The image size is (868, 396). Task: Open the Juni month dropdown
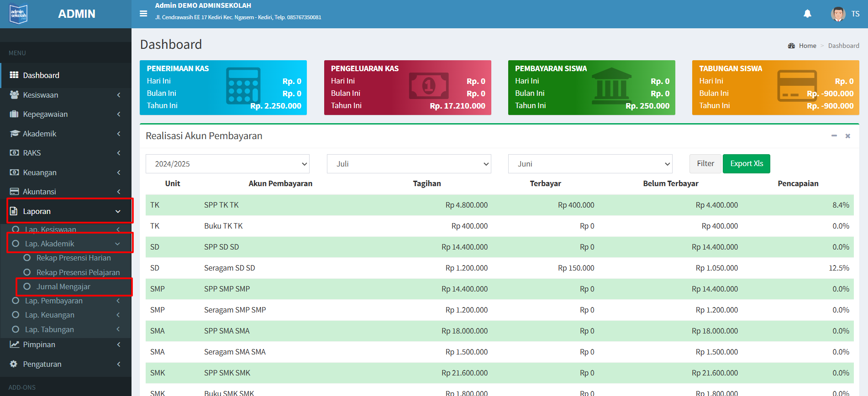pos(590,164)
